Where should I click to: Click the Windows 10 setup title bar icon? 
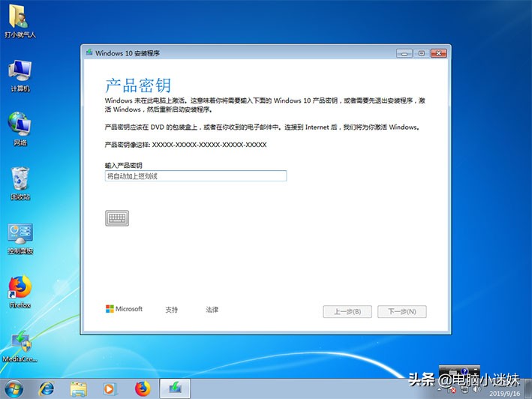click(89, 52)
